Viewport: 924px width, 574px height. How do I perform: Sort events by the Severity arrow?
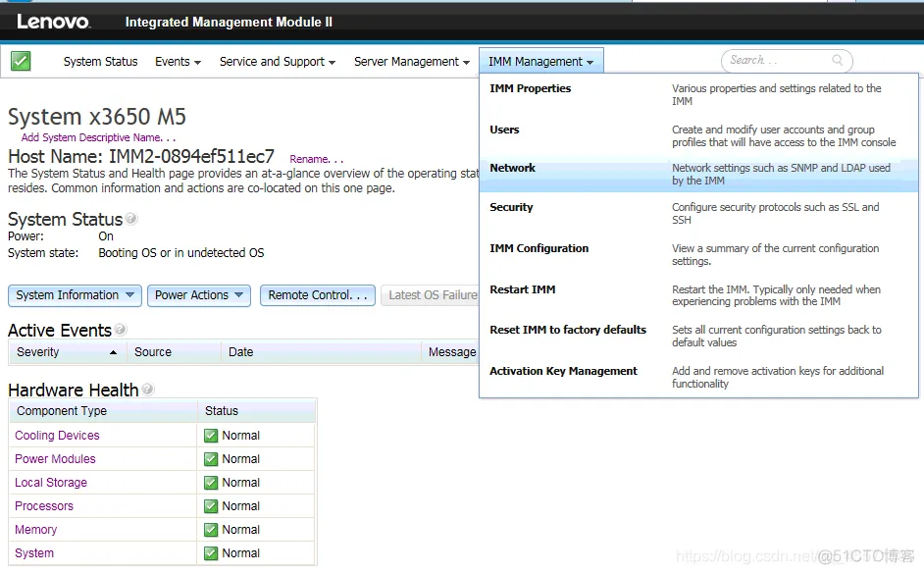click(113, 352)
